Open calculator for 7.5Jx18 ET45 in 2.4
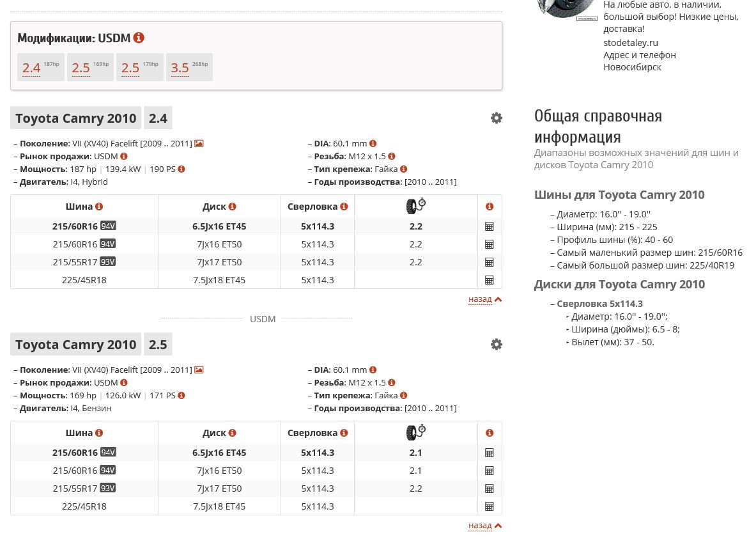The height and width of the screenshot is (539, 756). [489, 280]
